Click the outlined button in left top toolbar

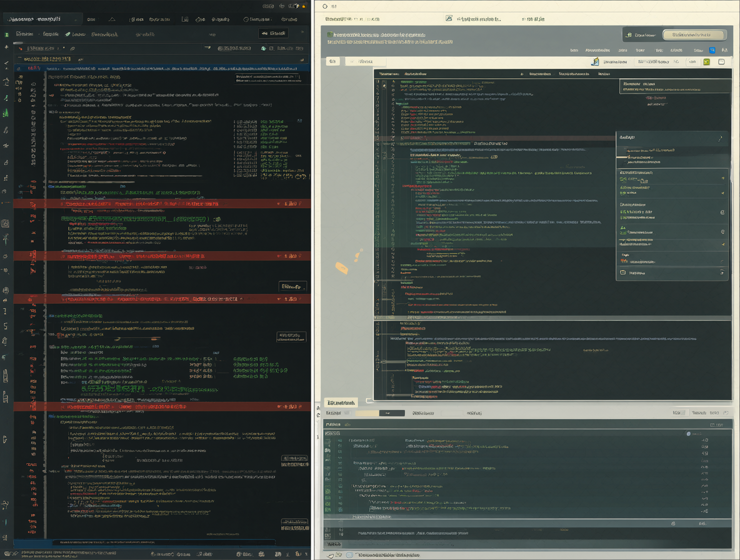273,34
